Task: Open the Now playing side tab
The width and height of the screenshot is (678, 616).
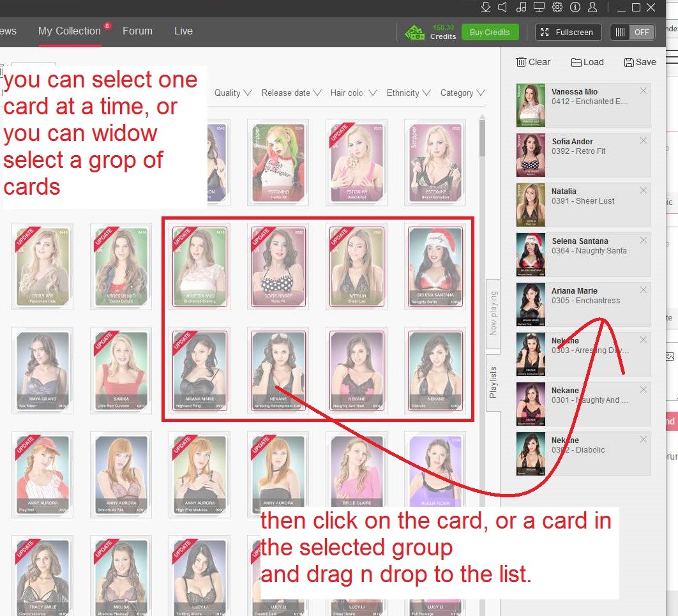Action: tap(493, 313)
